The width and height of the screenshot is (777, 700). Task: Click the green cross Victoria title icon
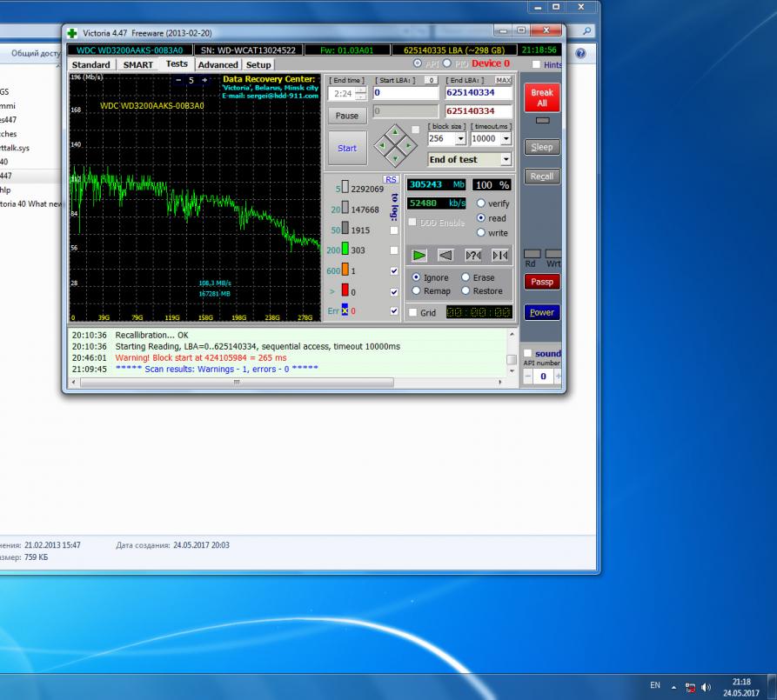pyautogui.click(x=72, y=33)
